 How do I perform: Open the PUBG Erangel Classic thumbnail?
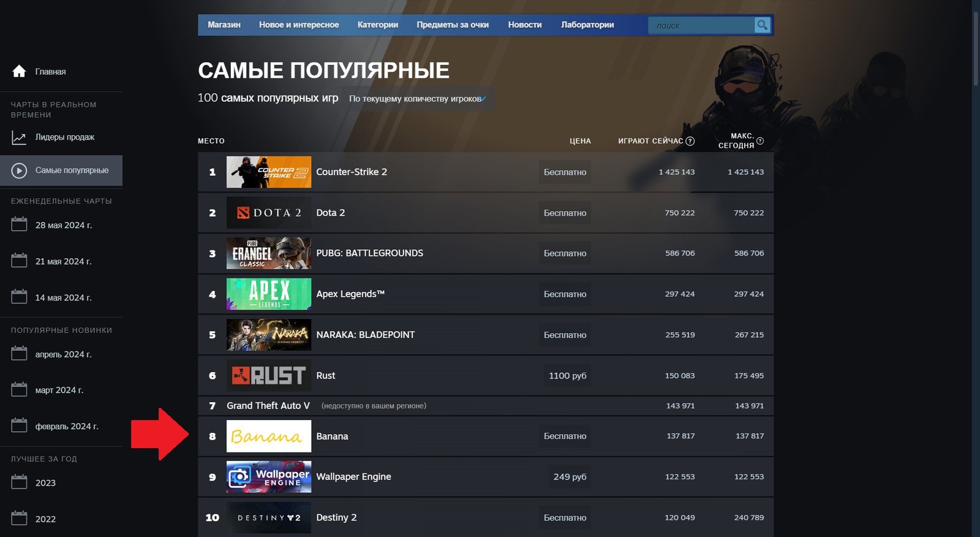click(x=269, y=253)
